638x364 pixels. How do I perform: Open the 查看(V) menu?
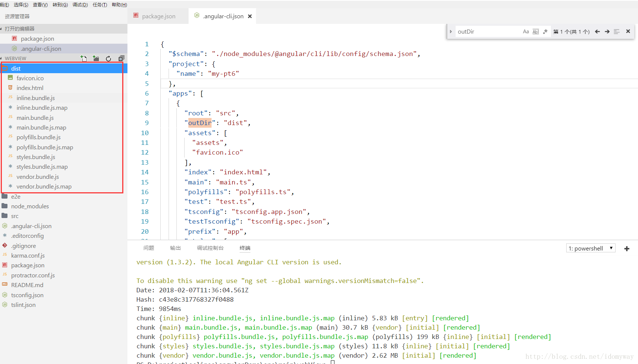40,4
